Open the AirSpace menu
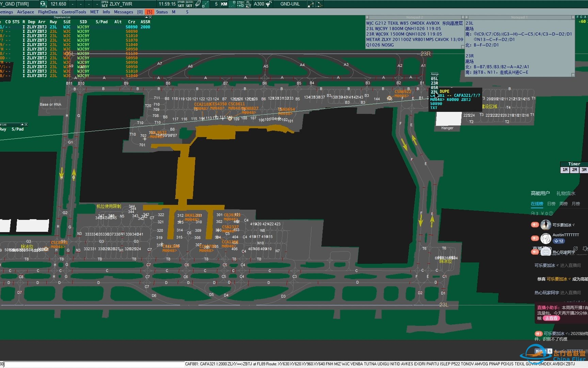Viewport: 588px width, 368px height. 26,12
